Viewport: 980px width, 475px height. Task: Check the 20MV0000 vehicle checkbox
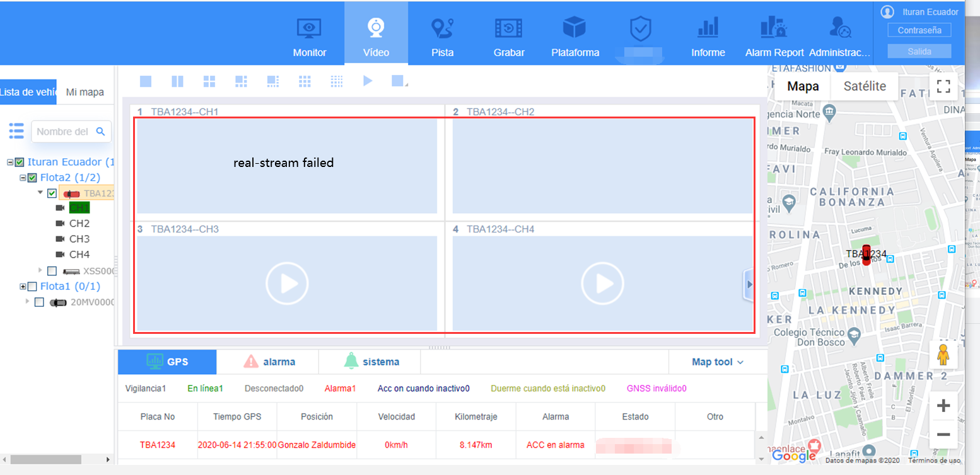(39, 302)
